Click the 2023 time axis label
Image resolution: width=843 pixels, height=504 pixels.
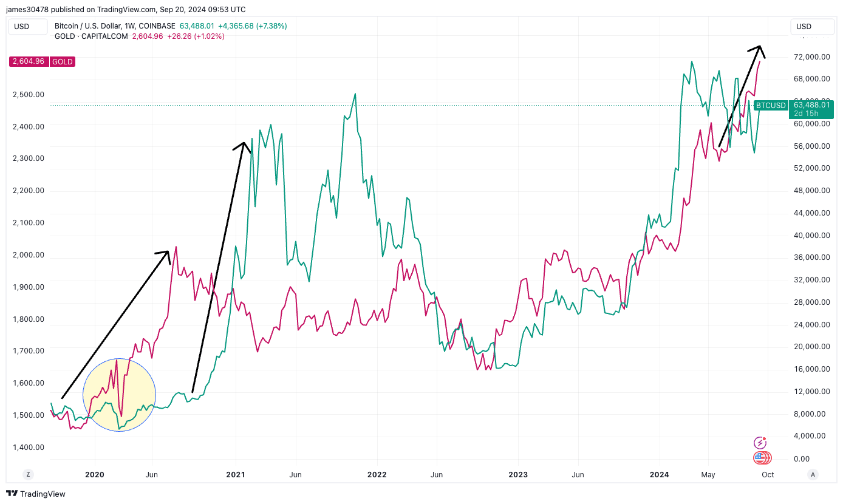coord(518,474)
